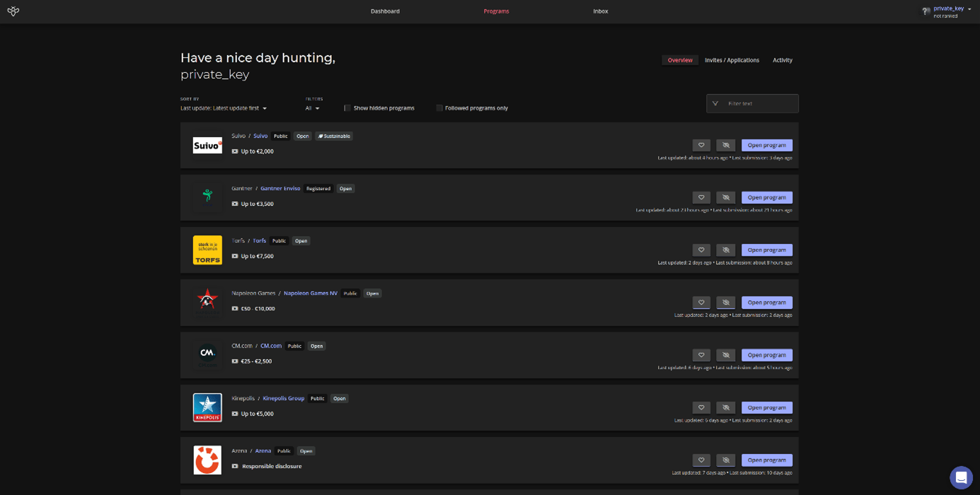
Task: Click the Torfs program name link
Action: point(260,240)
